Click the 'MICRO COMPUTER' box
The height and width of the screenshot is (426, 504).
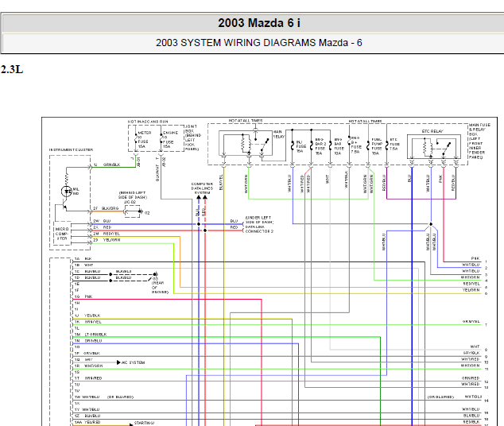(x=62, y=234)
